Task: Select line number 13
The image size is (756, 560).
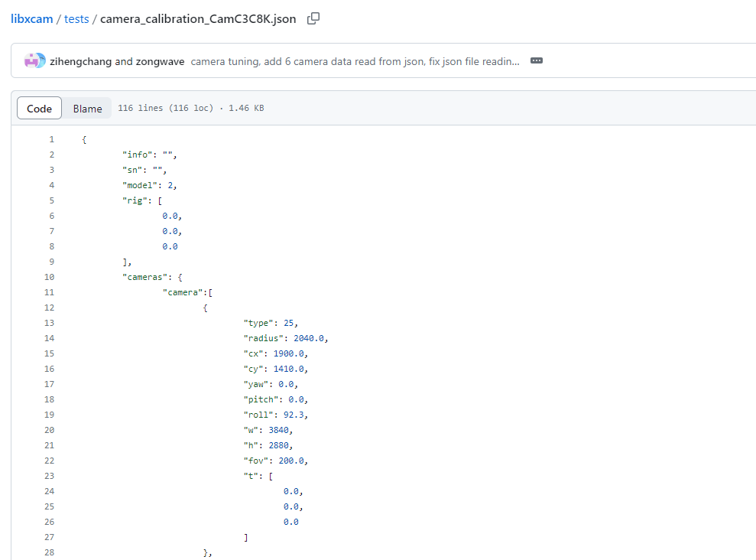Action: 49,323
